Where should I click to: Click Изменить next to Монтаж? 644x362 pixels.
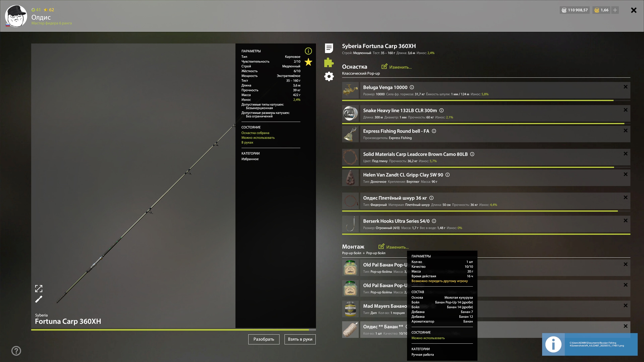point(394,247)
